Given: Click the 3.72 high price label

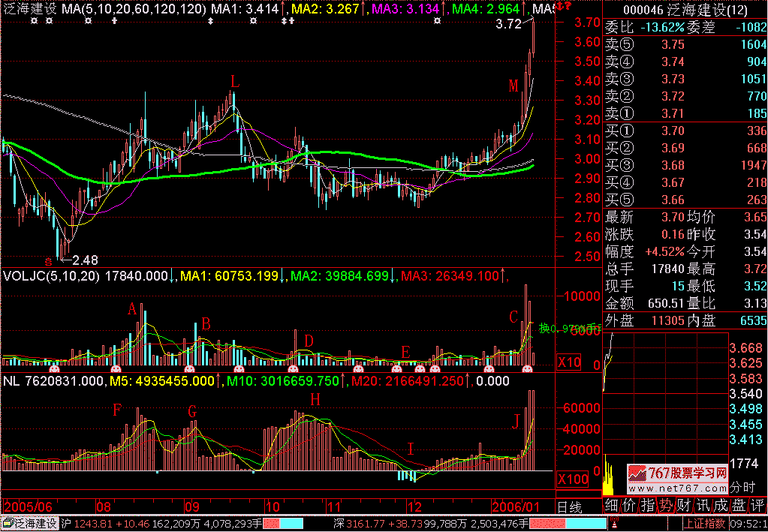Looking at the screenshot, I should (509, 24).
